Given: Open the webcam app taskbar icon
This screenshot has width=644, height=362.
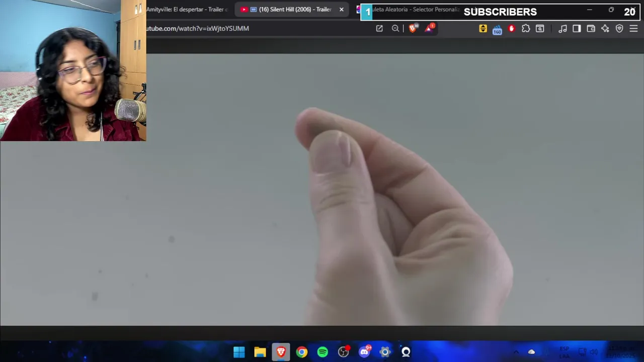Looking at the screenshot, I should click(406, 352).
